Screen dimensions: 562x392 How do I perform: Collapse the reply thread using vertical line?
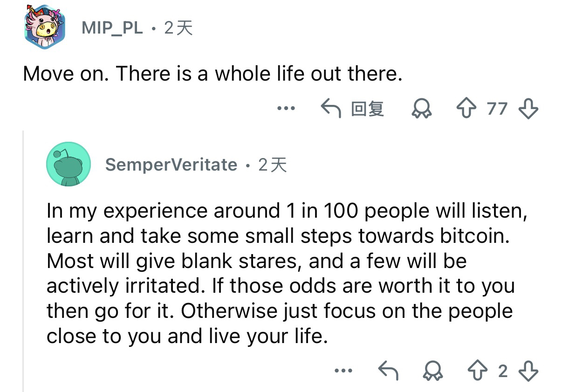click(x=23, y=261)
